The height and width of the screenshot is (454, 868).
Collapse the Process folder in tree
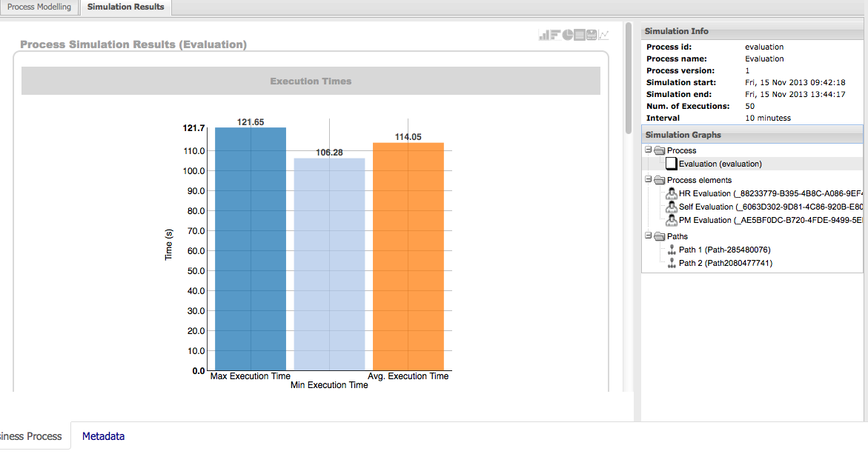point(648,150)
